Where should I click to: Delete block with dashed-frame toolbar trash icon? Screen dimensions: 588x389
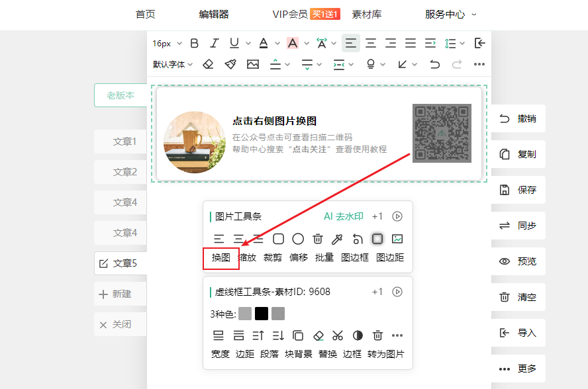tap(377, 335)
